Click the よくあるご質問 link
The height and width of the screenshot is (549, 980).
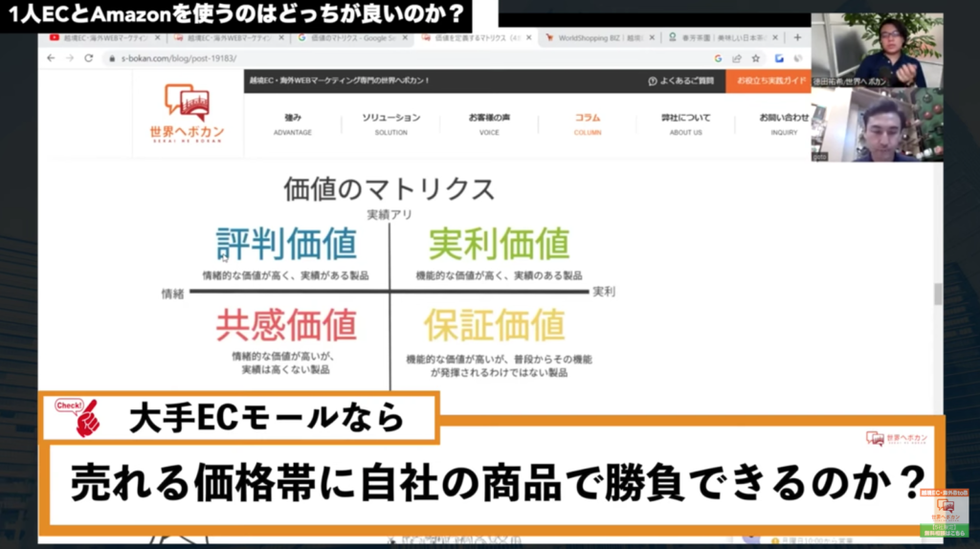point(680,81)
